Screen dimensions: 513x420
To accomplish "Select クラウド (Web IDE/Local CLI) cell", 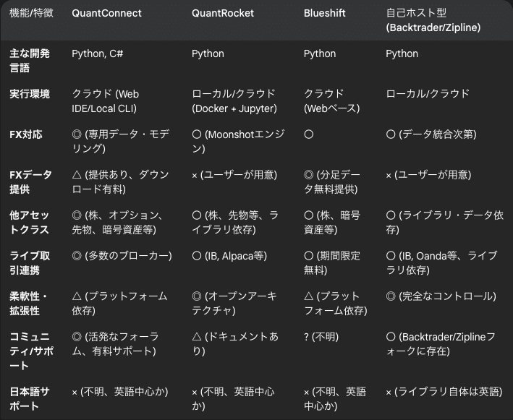I will tap(106, 101).
